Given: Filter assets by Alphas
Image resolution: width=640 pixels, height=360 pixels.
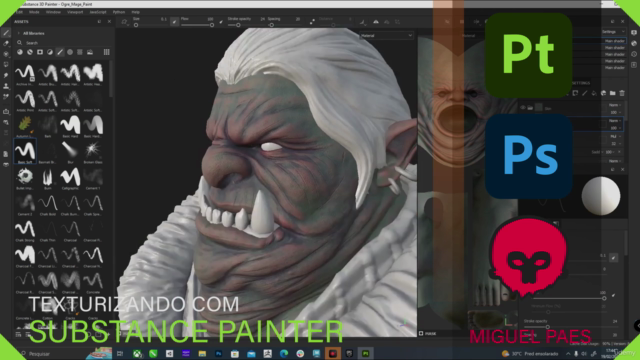Looking at the screenshot, I should coord(70,52).
